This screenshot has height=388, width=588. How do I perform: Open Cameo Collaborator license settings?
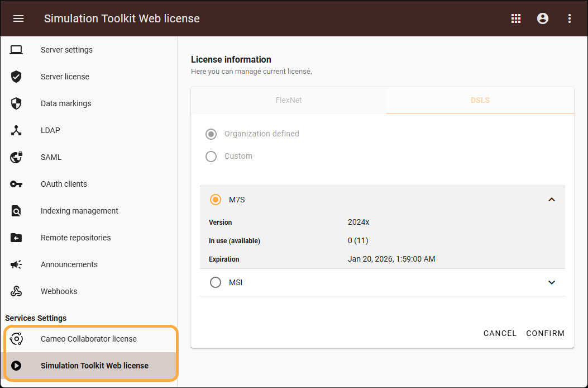(x=89, y=339)
